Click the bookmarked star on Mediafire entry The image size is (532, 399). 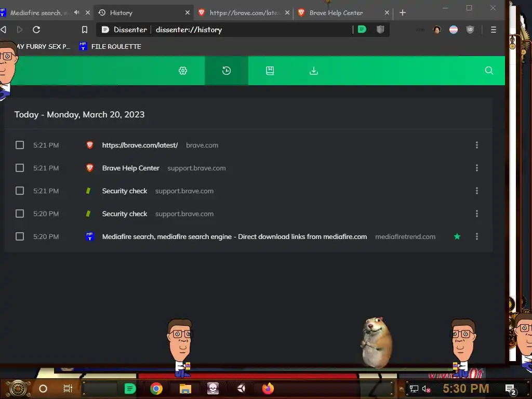pyautogui.click(x=457, y=236)
